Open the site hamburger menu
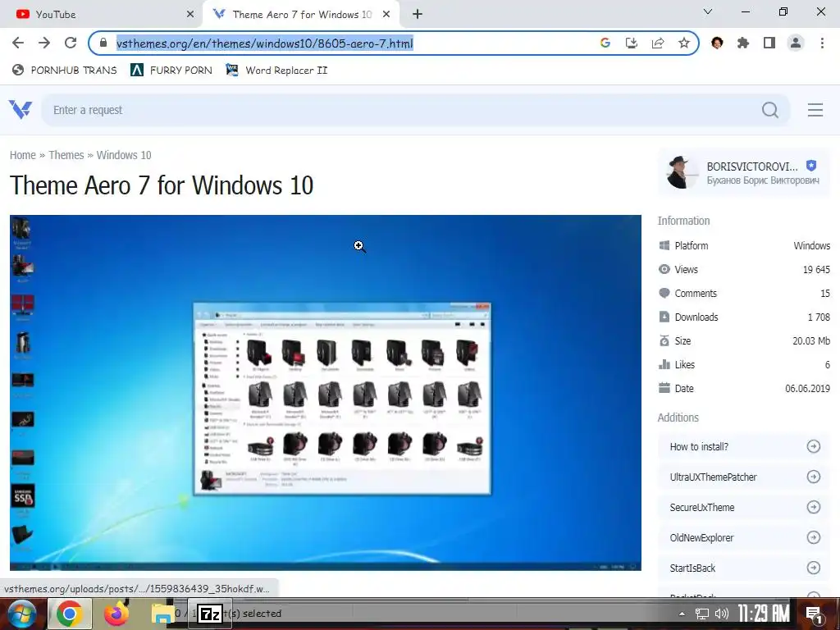Image resolution: width=840 pixels, height=630 pixels. click(x=815, y=110)
